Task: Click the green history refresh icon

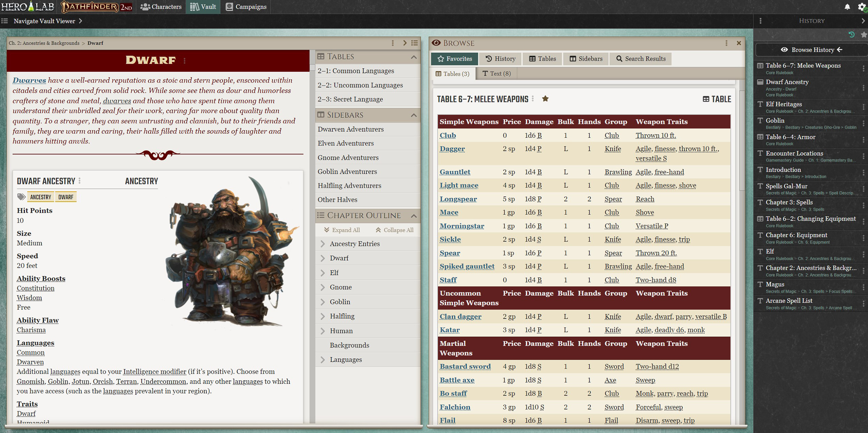Action: coord(851,34)
